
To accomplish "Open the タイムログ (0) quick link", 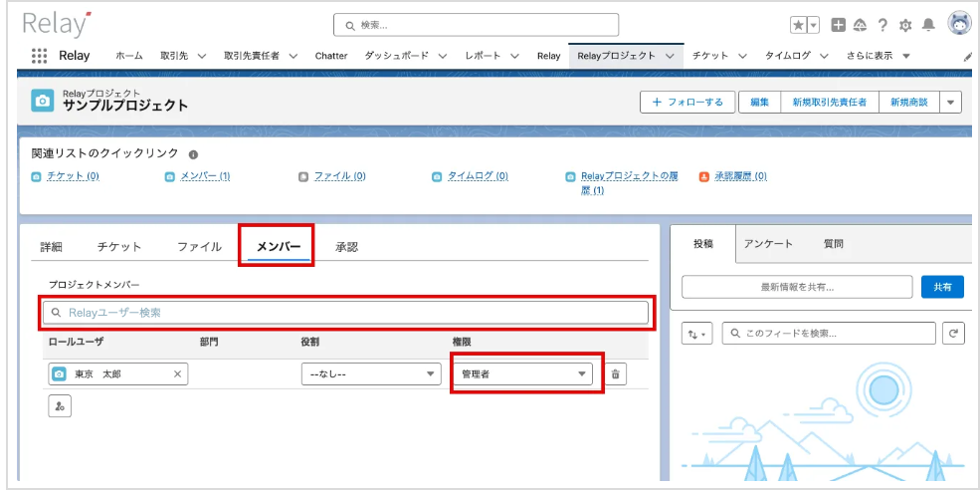I will click(x=478, y=176).
